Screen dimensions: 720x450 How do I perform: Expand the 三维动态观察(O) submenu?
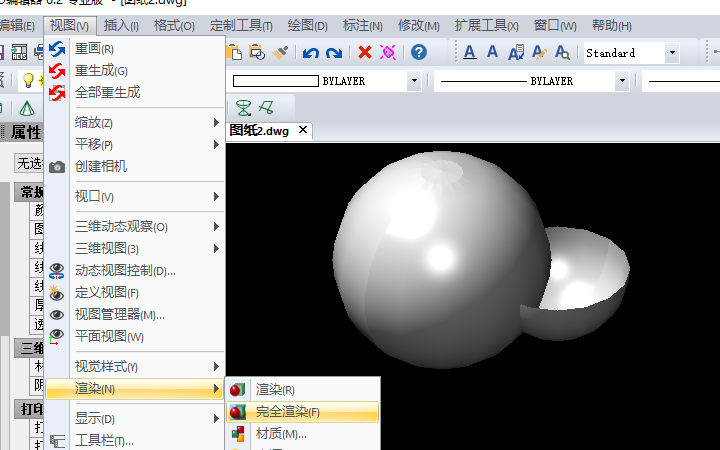click(x=135, y=227)
